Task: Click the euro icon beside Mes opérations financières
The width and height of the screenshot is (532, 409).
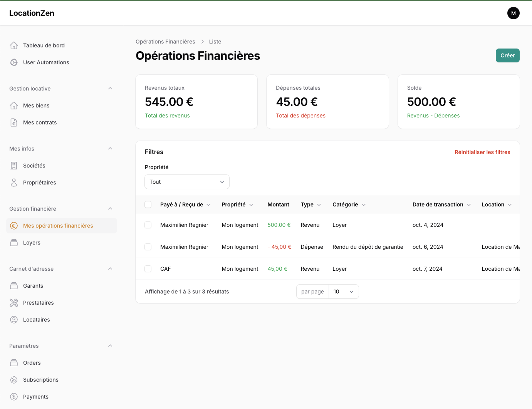Action: [14, 226]
